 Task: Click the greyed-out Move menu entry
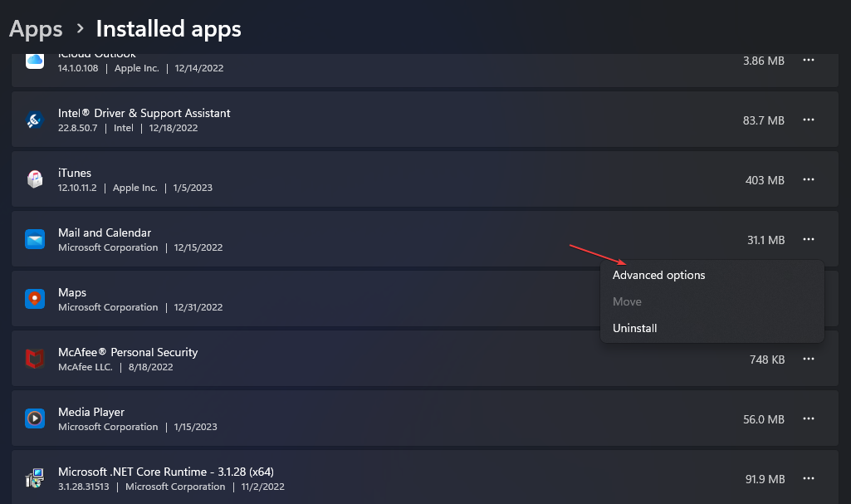[x=627, y=301]
